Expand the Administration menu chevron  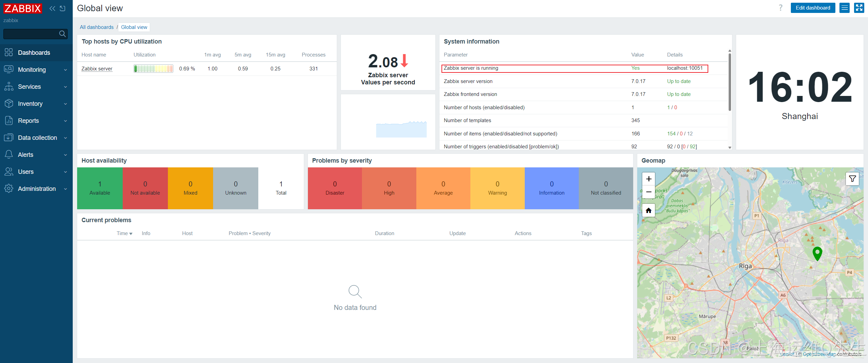tap(65, 189)
